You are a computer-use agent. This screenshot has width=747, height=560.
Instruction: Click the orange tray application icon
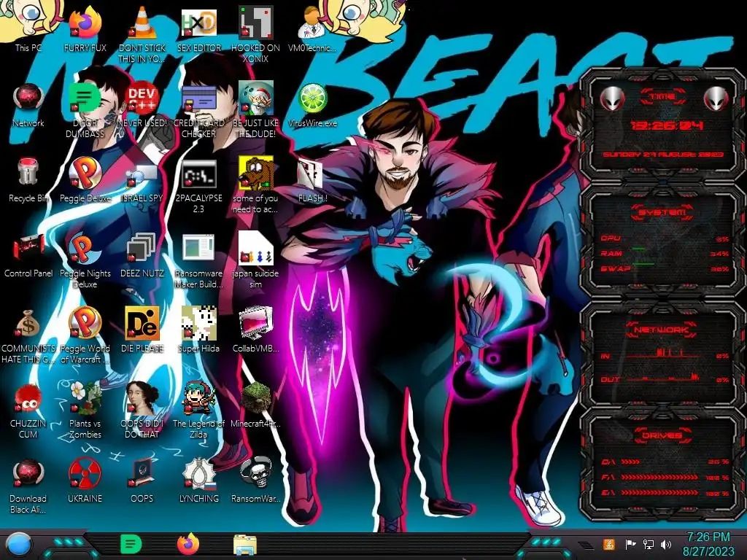608,544
